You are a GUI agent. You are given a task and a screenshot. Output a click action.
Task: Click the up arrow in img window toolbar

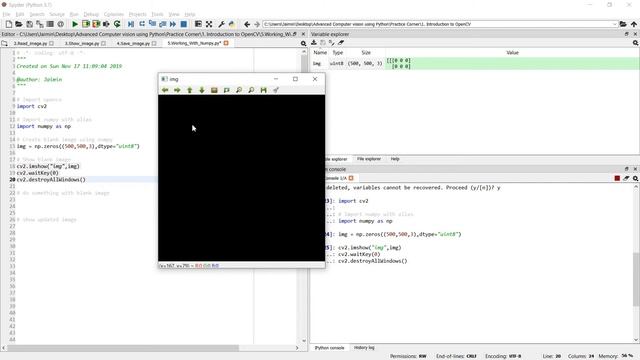click(189, 90)
